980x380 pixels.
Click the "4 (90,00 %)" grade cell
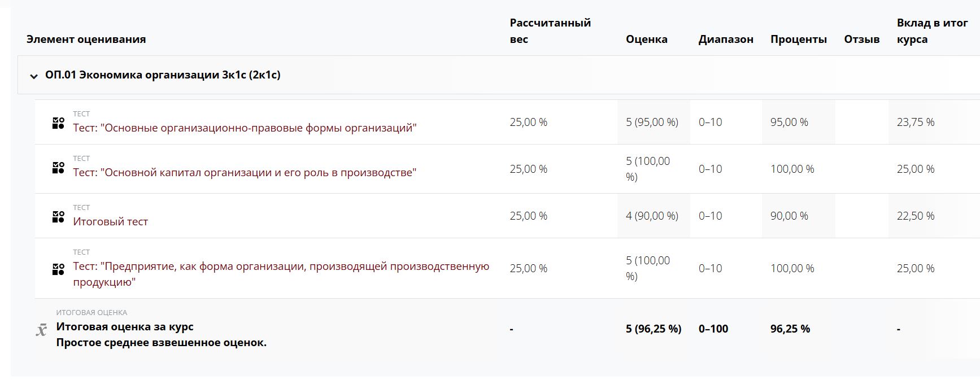pos(652,216)
